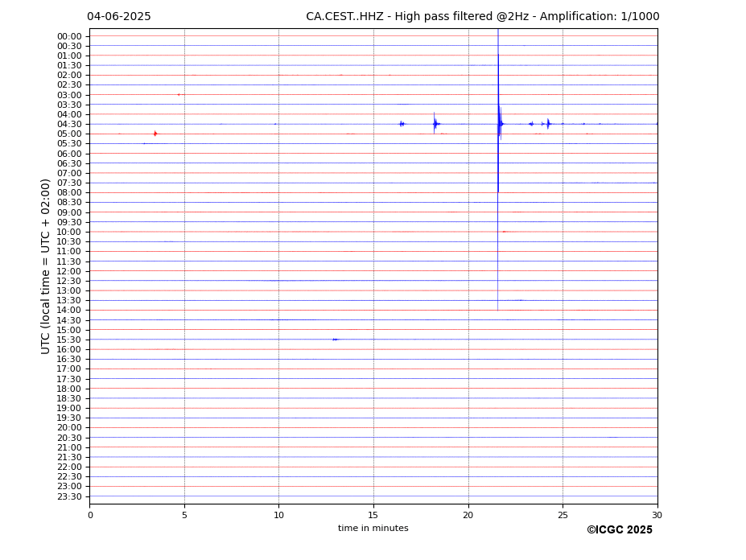The image size is (746, 560).
Task: Click the ©ICGC 2025 copyright text
Action: pyautogui.click(x=620, y=530)
